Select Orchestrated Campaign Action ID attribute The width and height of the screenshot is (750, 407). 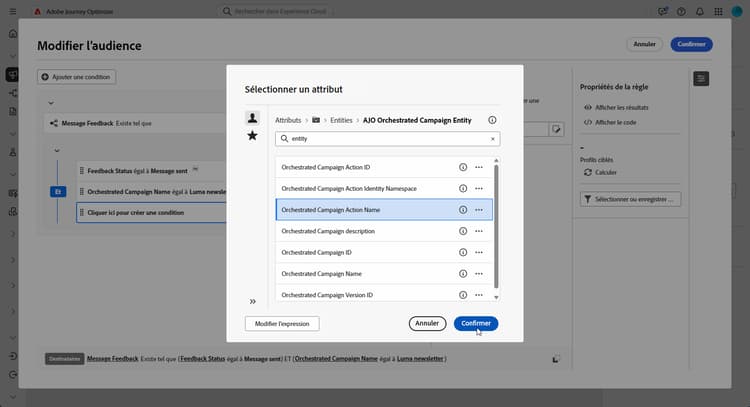point(384,167)
